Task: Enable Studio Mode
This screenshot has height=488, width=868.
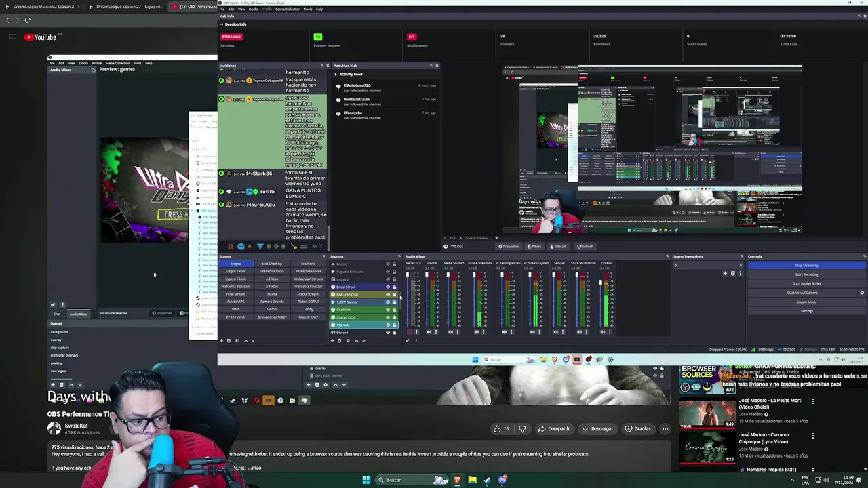Action: point(807,302)
